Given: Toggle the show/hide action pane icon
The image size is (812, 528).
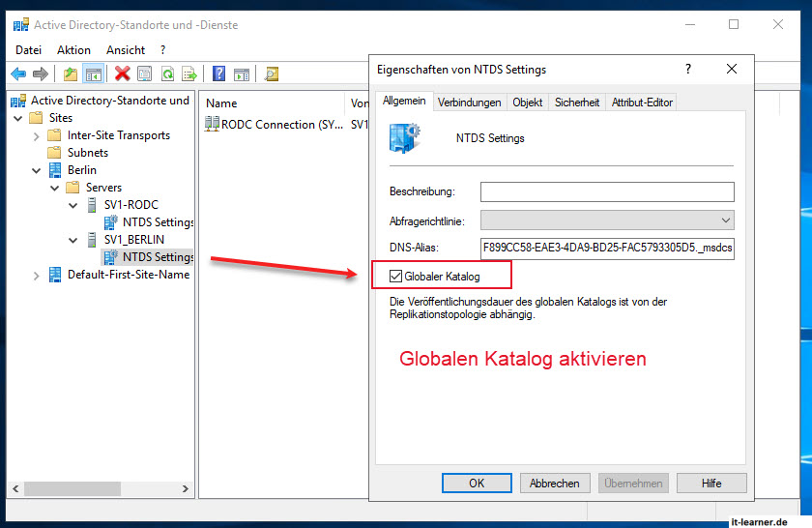Looking at the screenshot, I should click(242, 74).
